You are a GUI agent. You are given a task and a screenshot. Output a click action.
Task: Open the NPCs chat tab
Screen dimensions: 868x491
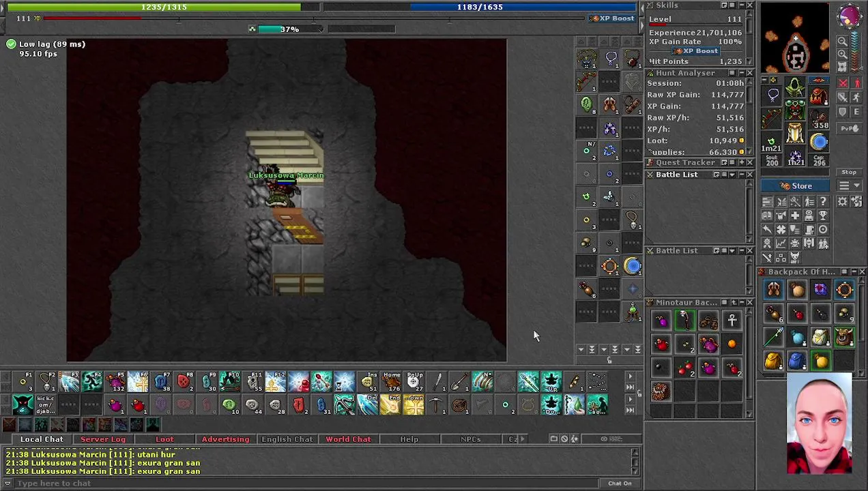pyautogui.click(x=470, y=439)
